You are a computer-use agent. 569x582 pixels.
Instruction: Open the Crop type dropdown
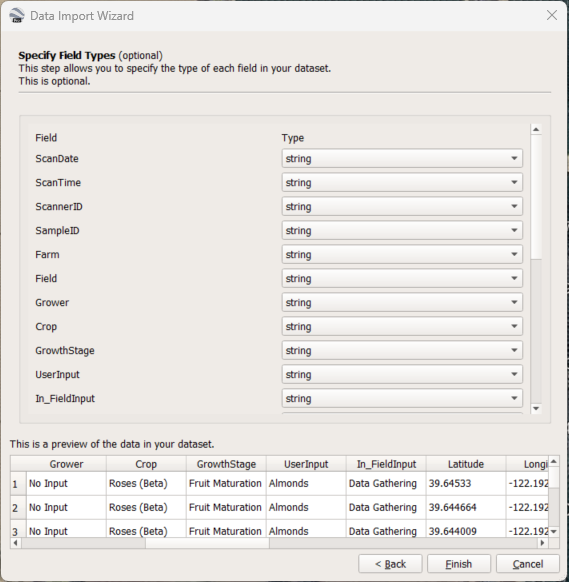[x=402, y=326]
